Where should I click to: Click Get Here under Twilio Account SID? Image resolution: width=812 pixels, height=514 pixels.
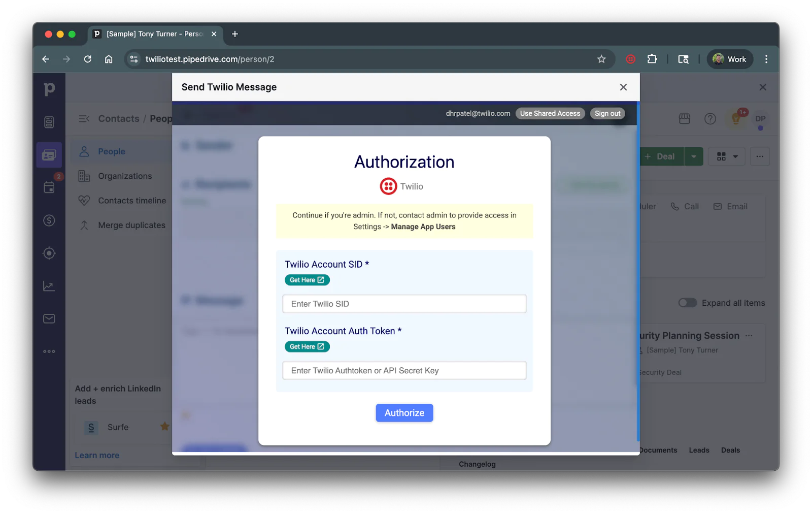pos(307,280)
